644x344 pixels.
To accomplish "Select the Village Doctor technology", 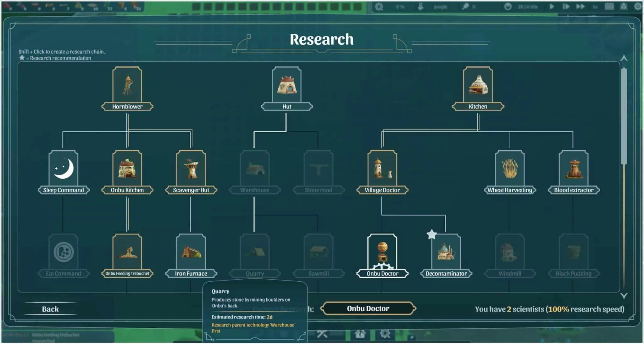I will pyautogui.click(x=382, y=172).
